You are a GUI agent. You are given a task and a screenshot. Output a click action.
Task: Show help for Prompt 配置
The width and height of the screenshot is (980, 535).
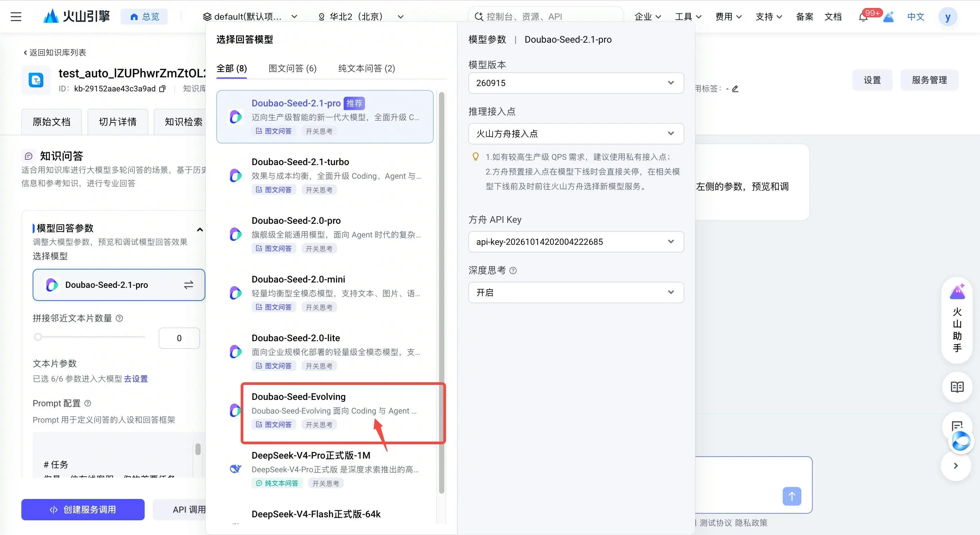87,403
